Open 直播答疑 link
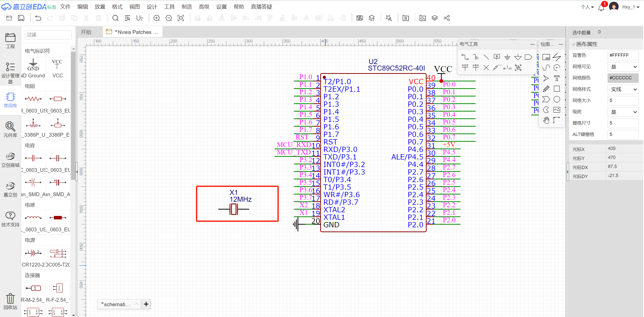 pos(261,7)
